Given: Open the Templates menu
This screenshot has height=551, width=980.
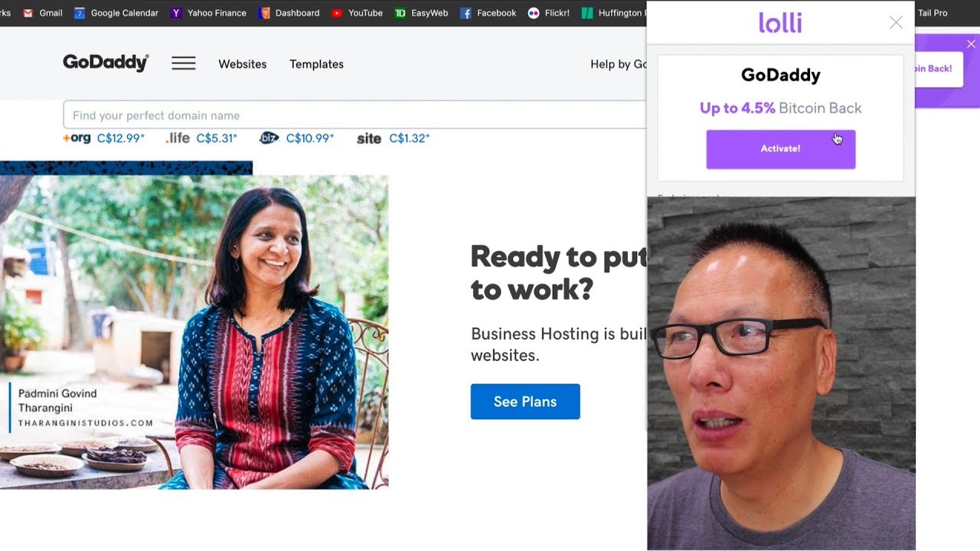Looking at the screenshot, I should (316, 64).
